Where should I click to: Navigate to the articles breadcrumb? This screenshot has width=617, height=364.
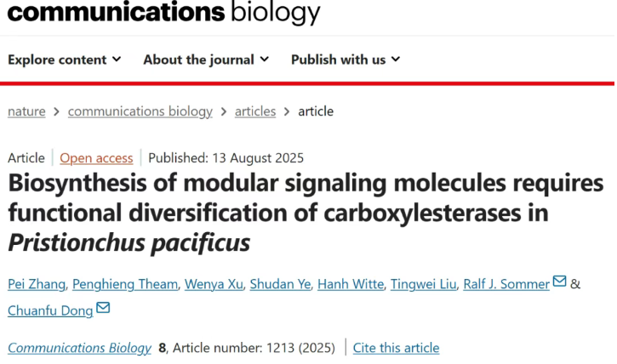(255, 111)
